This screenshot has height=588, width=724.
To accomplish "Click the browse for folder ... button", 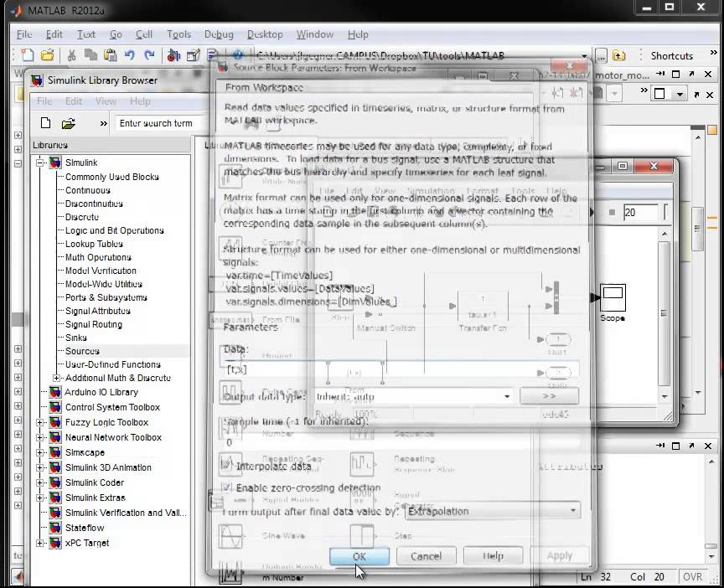I will (x=601, y=56).
